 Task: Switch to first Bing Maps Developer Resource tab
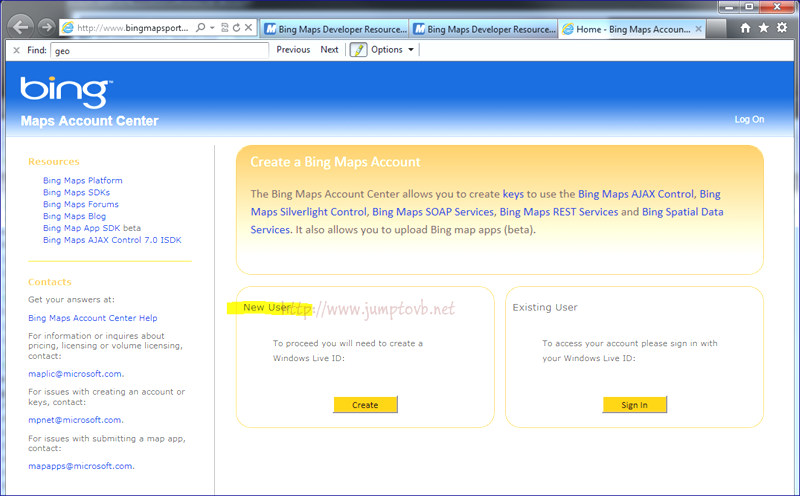(335, 29)
